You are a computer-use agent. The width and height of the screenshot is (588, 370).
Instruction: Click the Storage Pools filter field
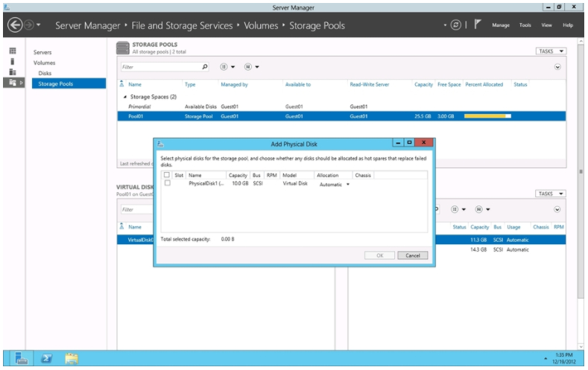[160, 67]
